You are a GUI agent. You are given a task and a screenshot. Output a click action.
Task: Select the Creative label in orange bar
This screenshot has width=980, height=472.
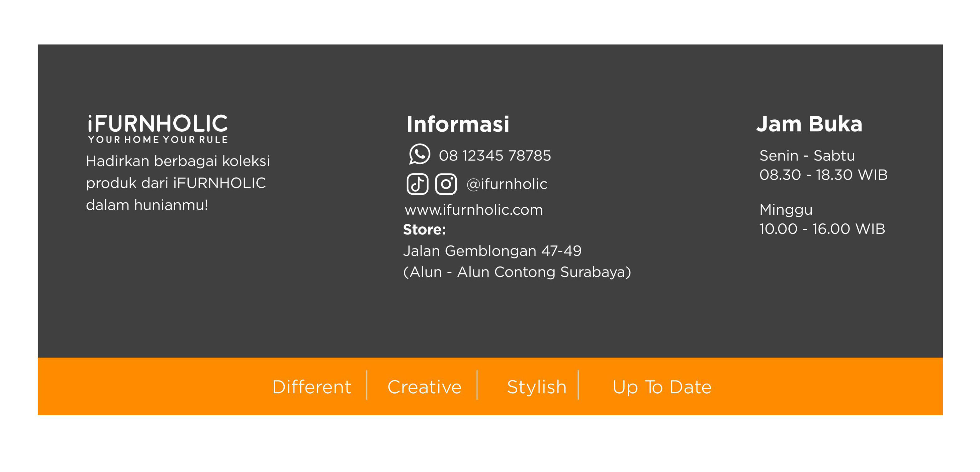click(x=424, y=387)
